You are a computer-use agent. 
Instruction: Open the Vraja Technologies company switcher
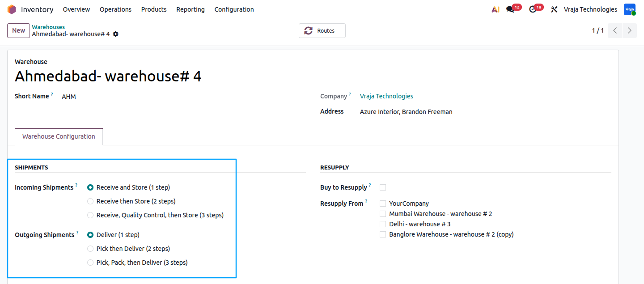click(590, 9)
